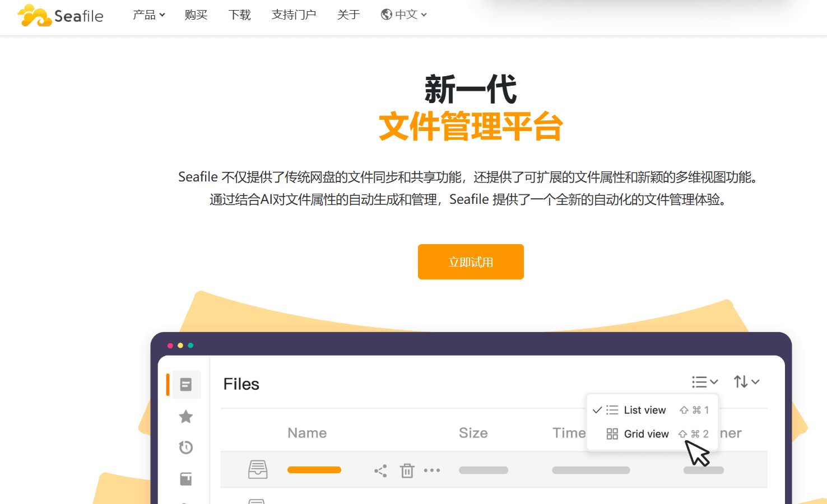The width and height of the screenshot is (827, 504).
Task: Click the Seafile logo in the header
Action: [x=61, y=15]
